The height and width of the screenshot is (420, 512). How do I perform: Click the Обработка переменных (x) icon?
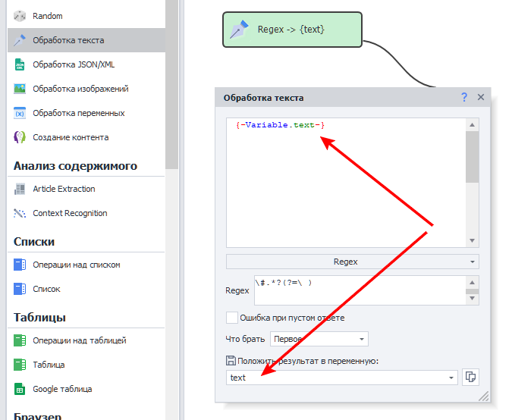pos(20,113)
